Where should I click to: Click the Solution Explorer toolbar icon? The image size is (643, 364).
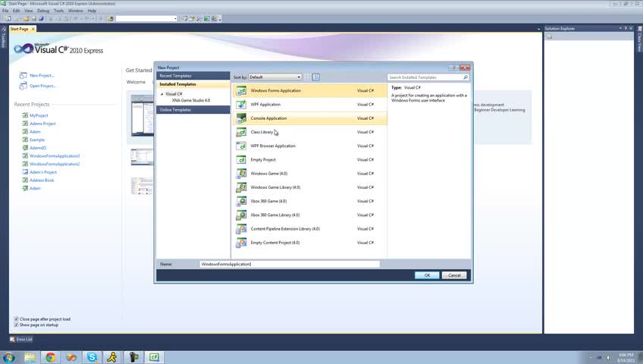550,36
